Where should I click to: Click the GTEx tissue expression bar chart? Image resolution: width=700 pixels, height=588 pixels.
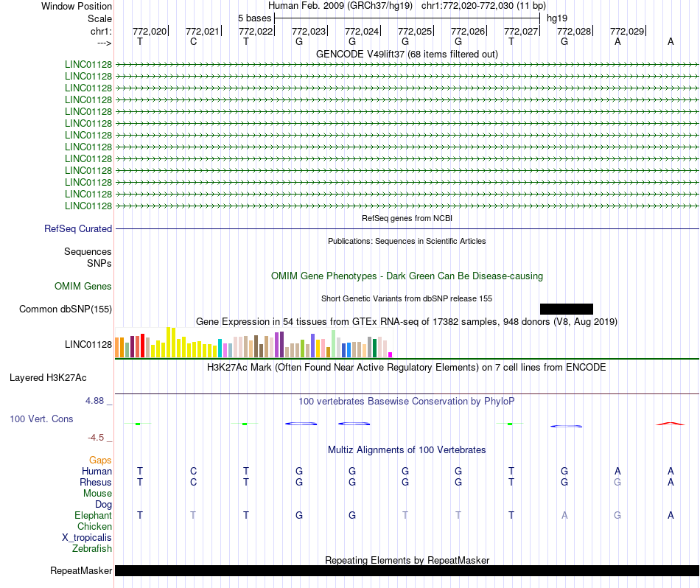253,343
